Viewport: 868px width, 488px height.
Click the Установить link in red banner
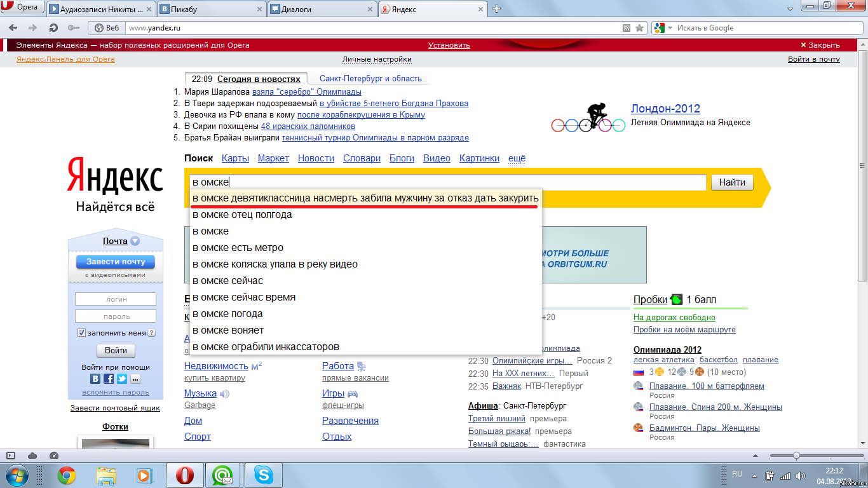[449, 45]
